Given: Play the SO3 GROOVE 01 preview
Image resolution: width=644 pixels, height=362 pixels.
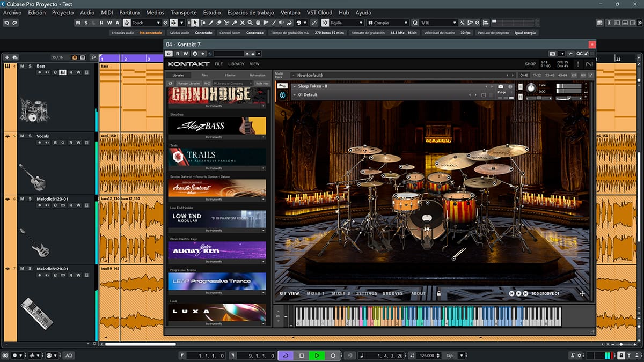Looking at the screenshot, I should [518, 293].
